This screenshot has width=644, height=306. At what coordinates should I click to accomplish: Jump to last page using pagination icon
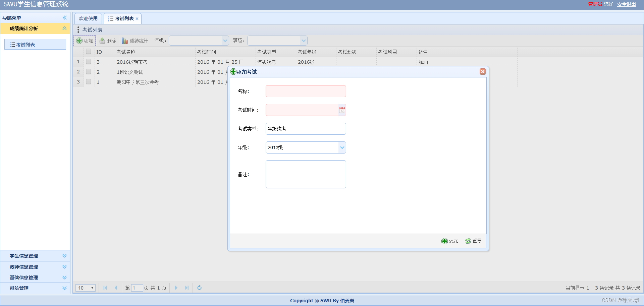pos(187,288)
